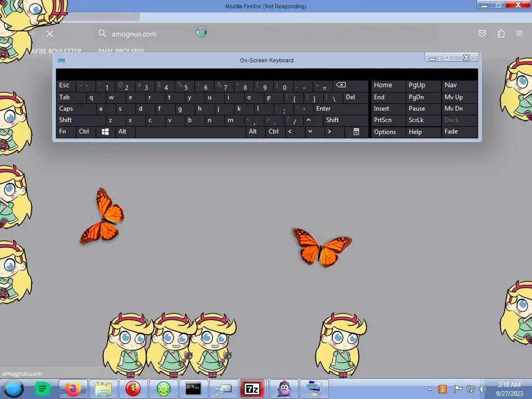This screenshot has width=532, height=399.
Task: Click the Pause key
Action: coord(423,109)
